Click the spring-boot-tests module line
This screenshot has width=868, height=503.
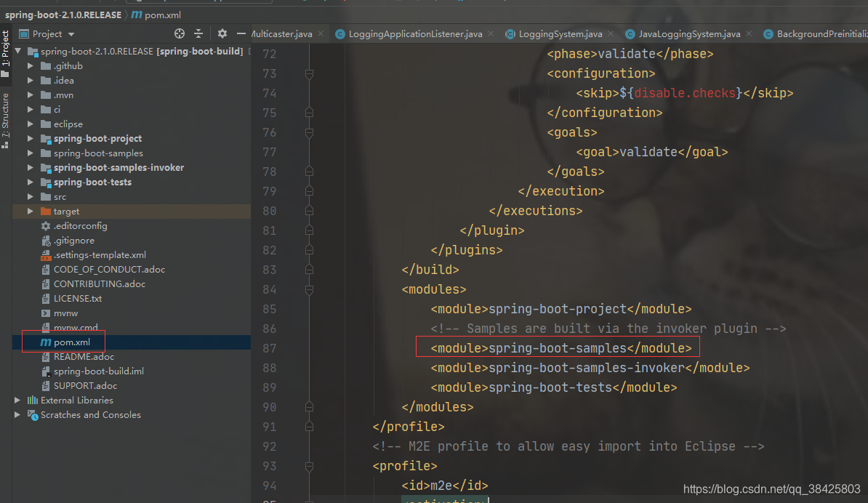[553, 387]
